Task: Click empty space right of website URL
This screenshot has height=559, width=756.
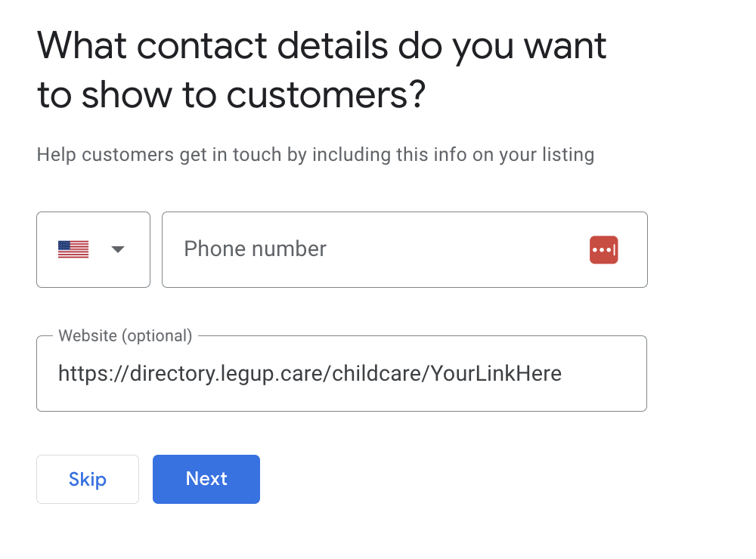Action: click(605, 374)
